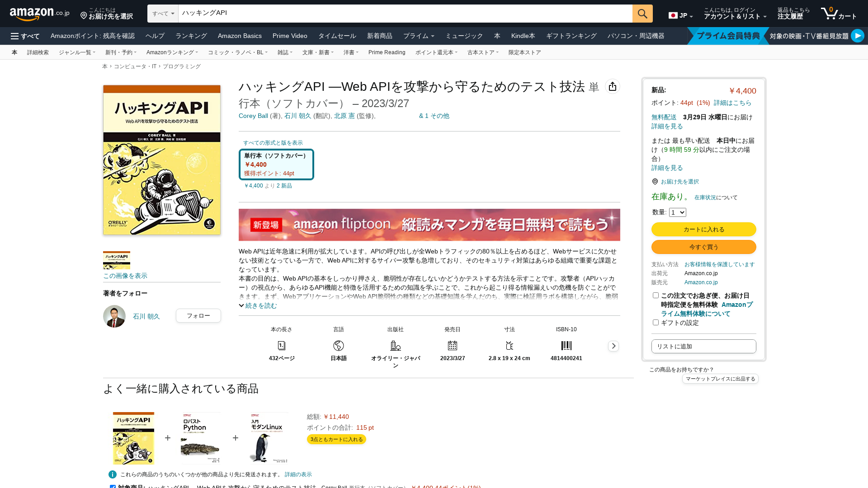Click マーケットプレイスに出品する button

[x=720, y=379]
